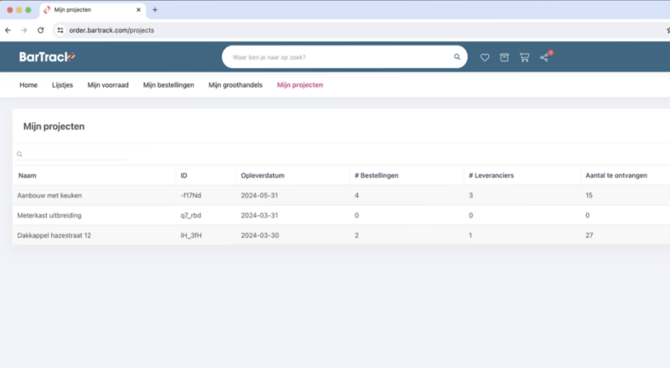Close the Mijn projecten browser tab
Image resolution: width=670 pixels, height=368 pixels.
138,10
